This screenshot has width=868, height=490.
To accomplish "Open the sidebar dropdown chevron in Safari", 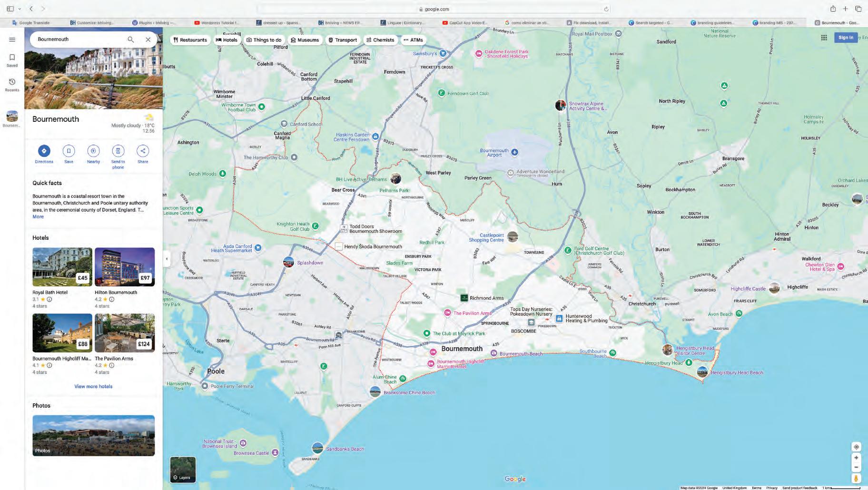I will (x=20, y=9).
